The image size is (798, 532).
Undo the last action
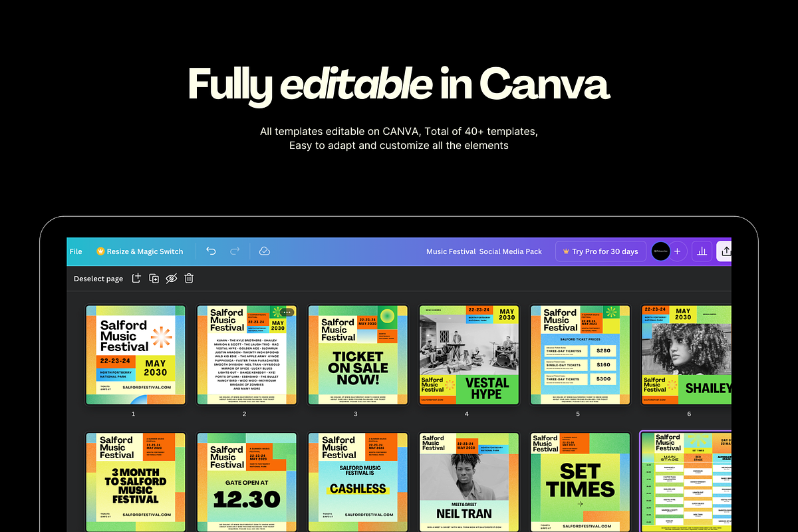point(211,251)
